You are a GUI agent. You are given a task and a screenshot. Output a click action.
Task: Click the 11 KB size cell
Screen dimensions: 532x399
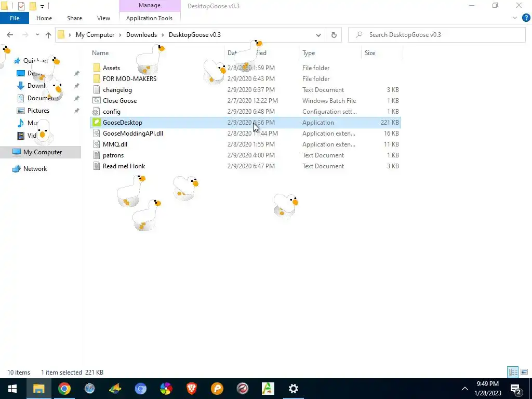click(x=391, y=144)
